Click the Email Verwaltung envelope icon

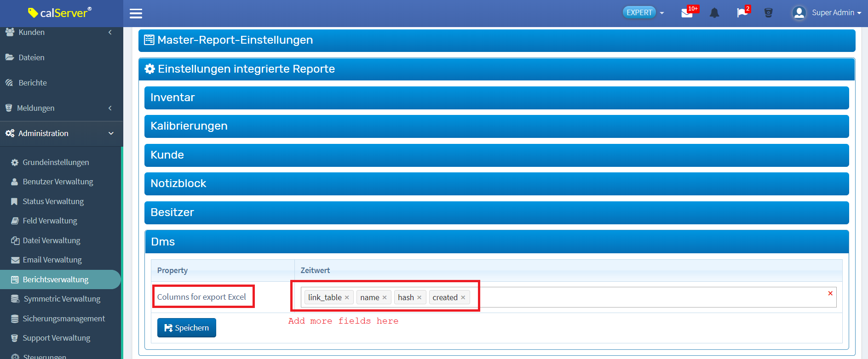click(15, 260)
